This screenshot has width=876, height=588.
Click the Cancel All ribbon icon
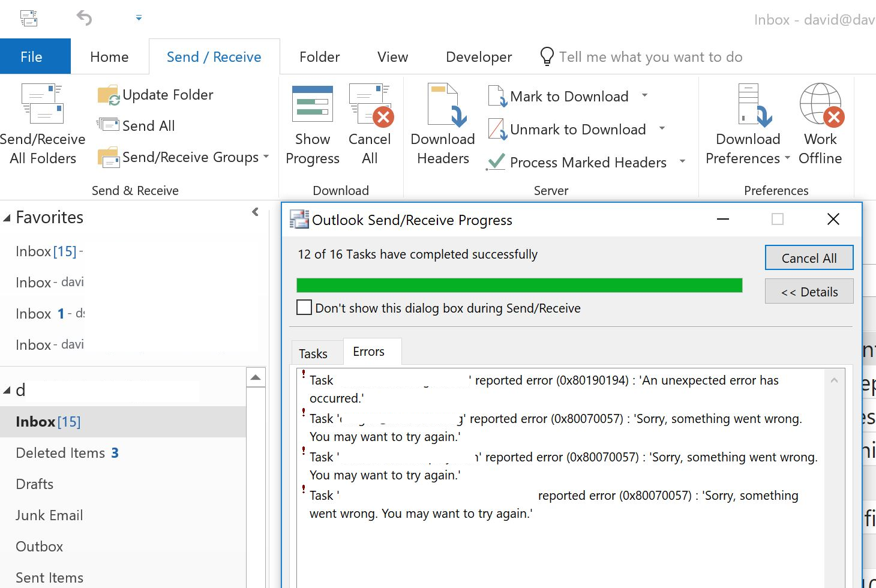371,105
